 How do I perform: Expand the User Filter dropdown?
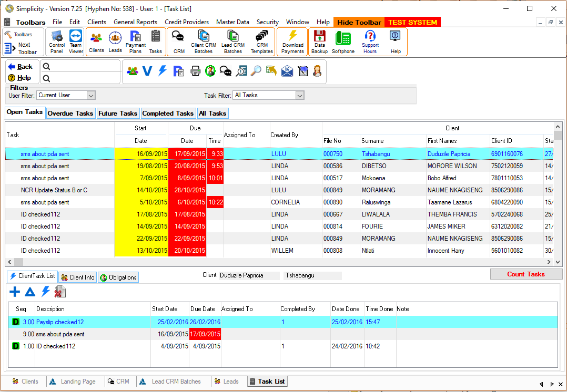tap(90, 96)
